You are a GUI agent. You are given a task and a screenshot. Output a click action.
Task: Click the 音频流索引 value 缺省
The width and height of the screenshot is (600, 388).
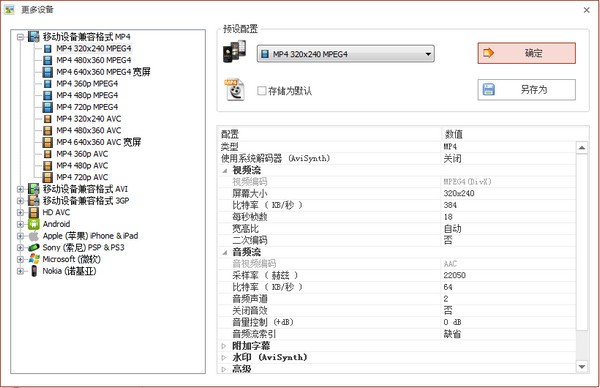tap(452, 334)
